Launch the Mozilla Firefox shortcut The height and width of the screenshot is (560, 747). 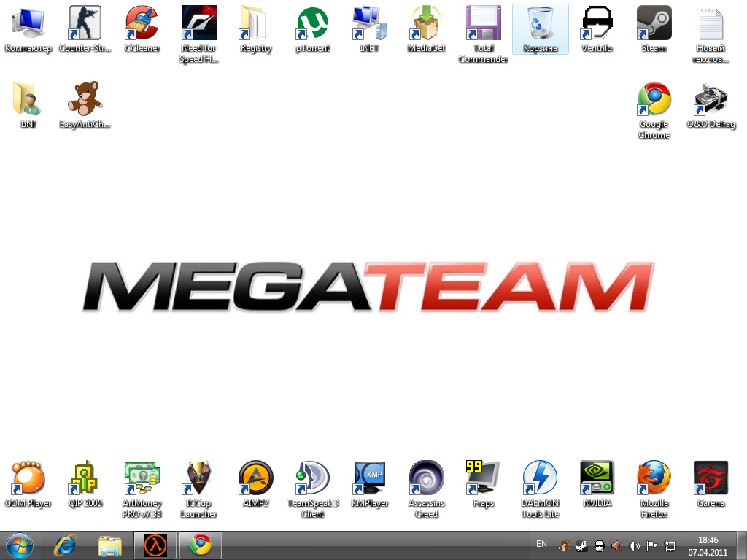tap(654, 489)
